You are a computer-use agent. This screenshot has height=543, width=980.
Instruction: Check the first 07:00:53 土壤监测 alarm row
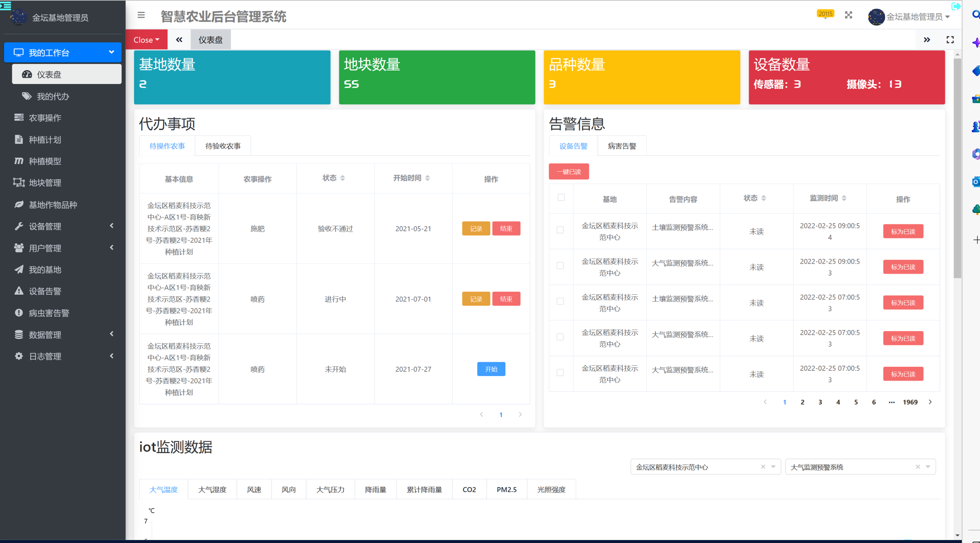click(560, 301)
